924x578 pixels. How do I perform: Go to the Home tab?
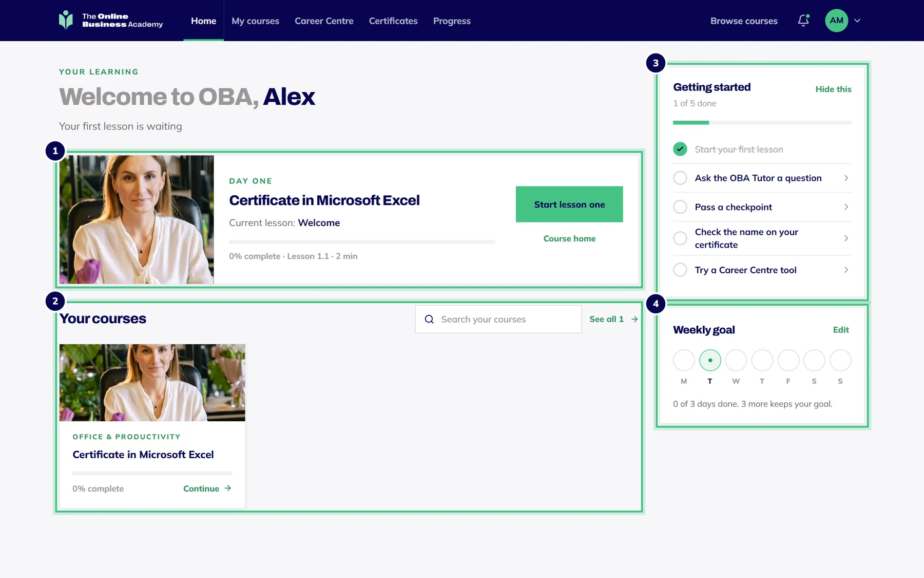pos(203,21)
